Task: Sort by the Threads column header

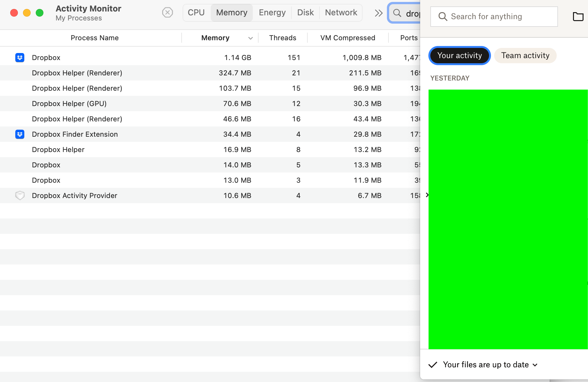Action: click(283, 38)
